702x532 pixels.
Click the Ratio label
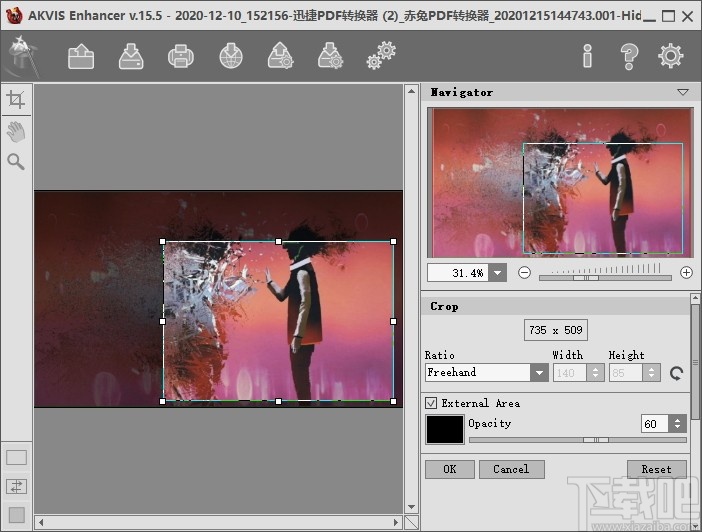click(440, 355)
